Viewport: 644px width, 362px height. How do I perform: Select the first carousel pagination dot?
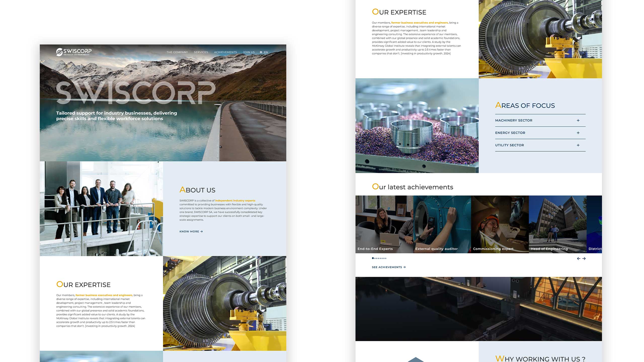pyautogui.click(x=373, y=258)
